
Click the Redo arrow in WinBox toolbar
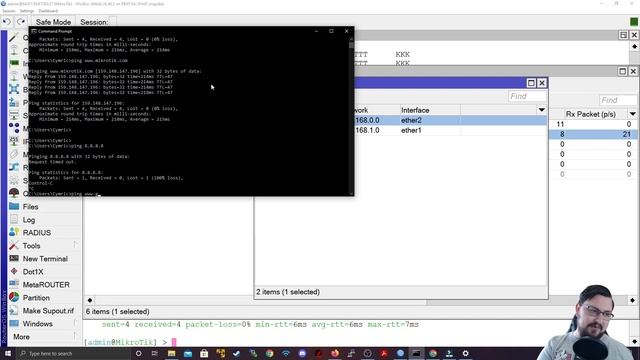pos(21,22)
